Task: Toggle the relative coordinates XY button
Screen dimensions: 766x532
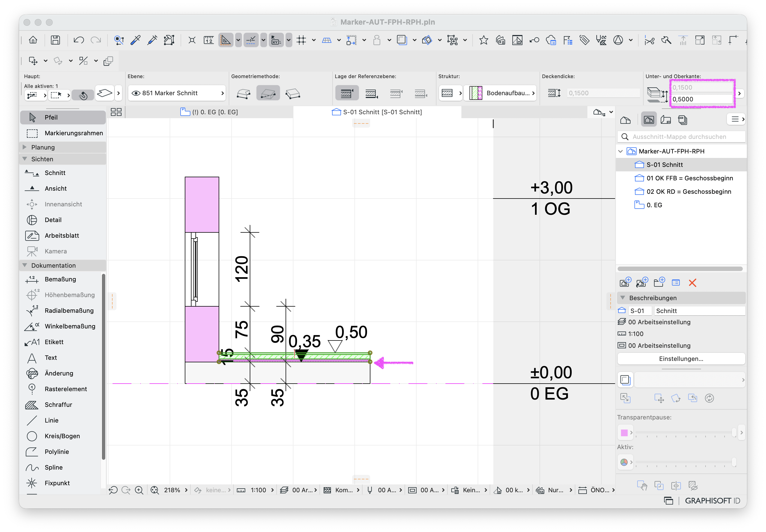Action: pyautogui.click(x=276, y=40)
